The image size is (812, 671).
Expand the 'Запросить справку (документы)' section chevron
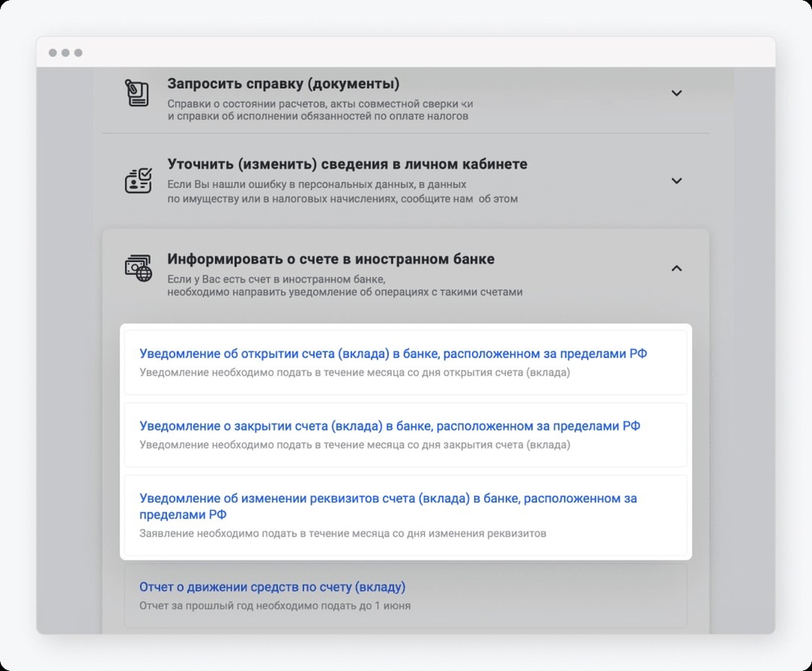coord(676,93)
